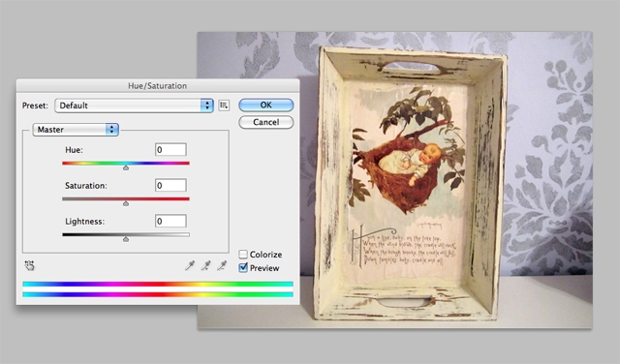This screenshot has width=620, height=364.
Task: Select the Subtract from Sample eyedropper
Action: click(x=222, y=265)
